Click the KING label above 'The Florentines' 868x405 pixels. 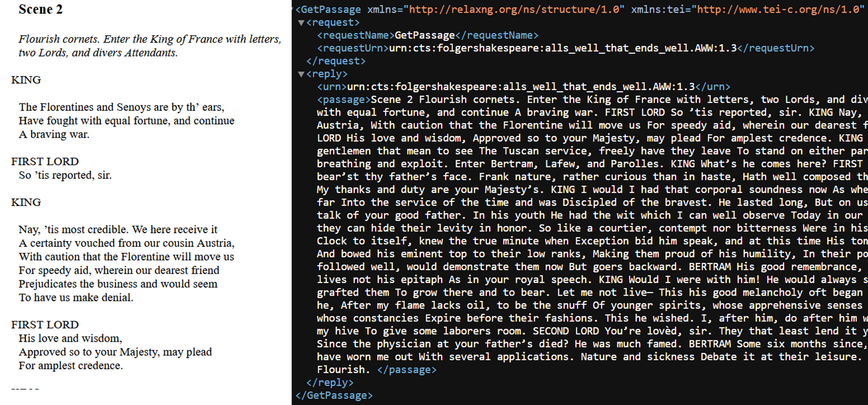(26, 80)
